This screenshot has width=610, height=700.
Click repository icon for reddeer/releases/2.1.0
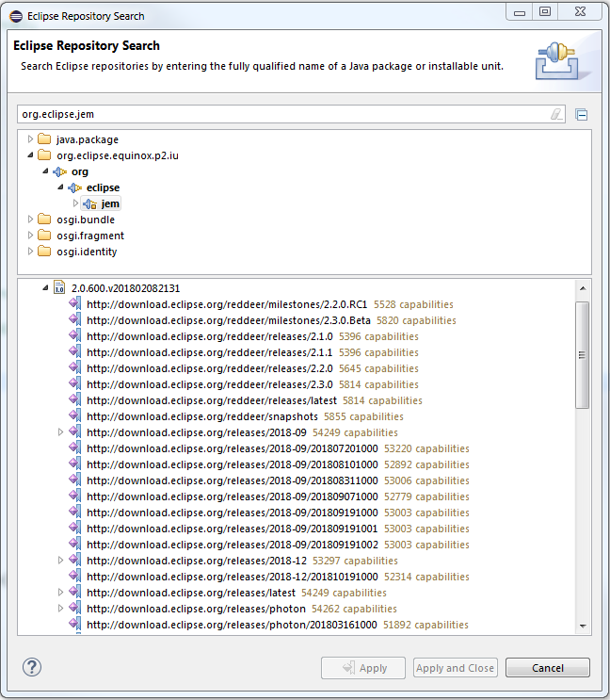tap(75, 336)
